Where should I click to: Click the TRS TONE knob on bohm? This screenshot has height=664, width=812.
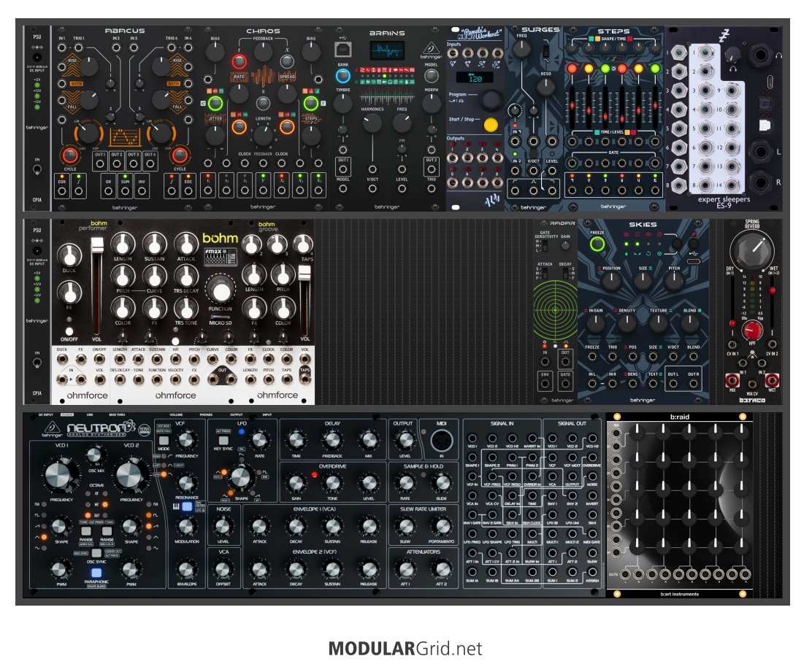185,309
